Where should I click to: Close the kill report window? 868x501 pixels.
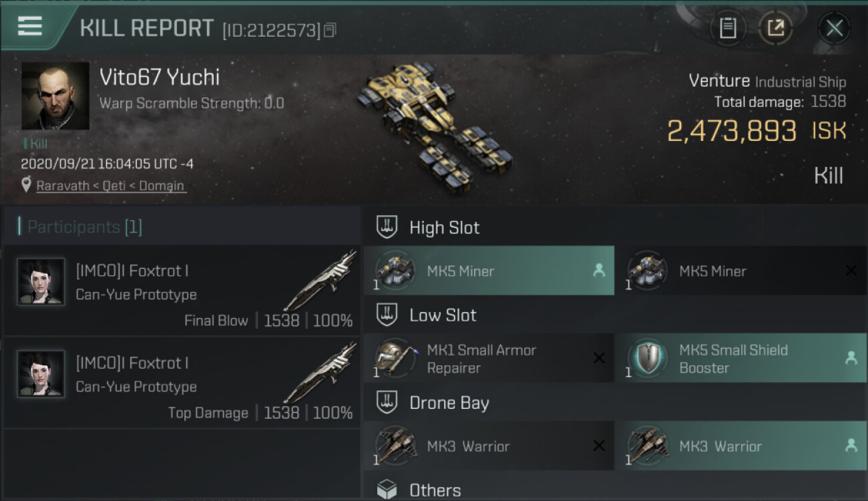pyautogui.click(x=834, y=28)
